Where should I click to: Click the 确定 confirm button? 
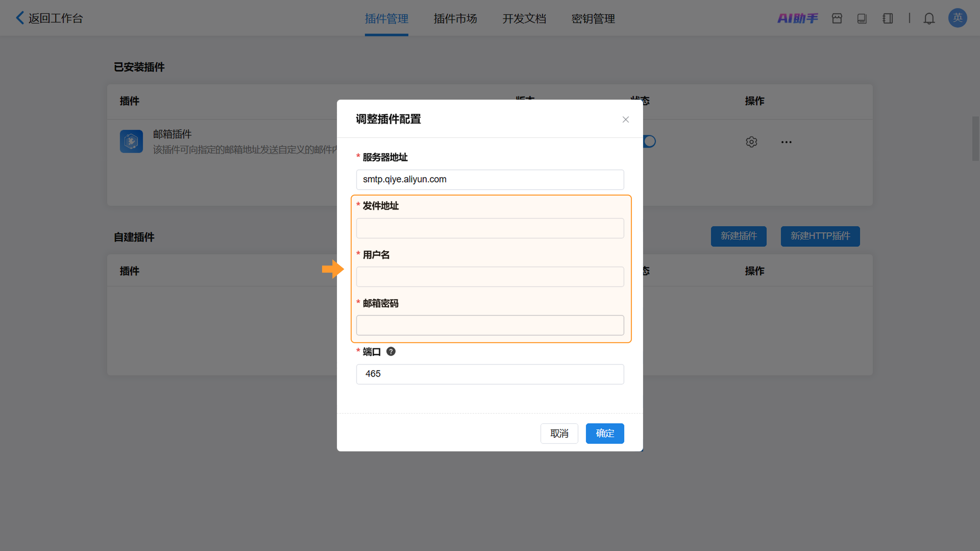point(605,433)
